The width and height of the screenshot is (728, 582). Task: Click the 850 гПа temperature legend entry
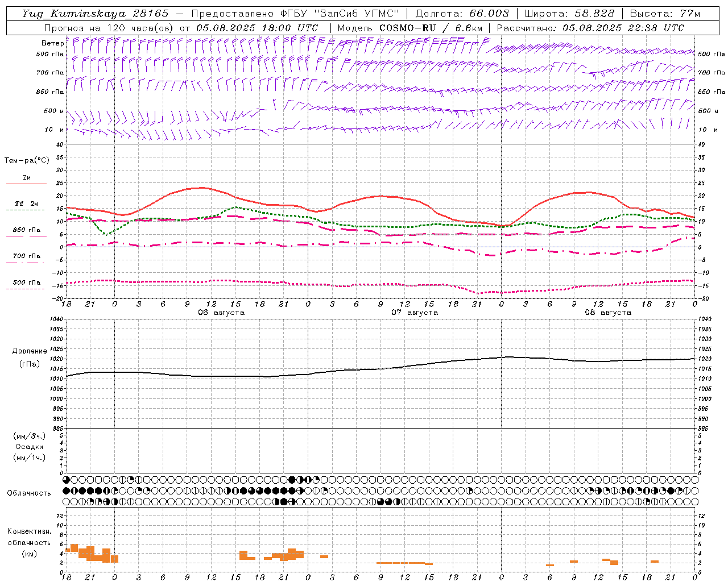click(x=27, y=230)
